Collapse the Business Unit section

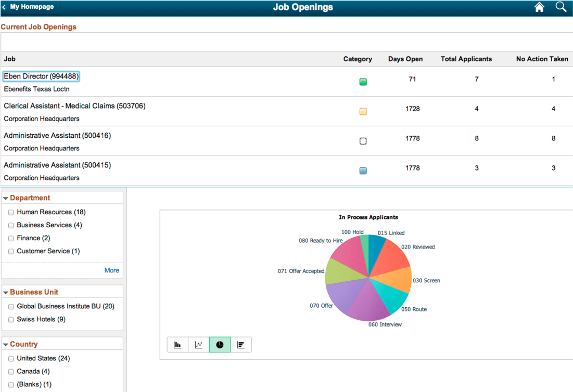[6, 292]
